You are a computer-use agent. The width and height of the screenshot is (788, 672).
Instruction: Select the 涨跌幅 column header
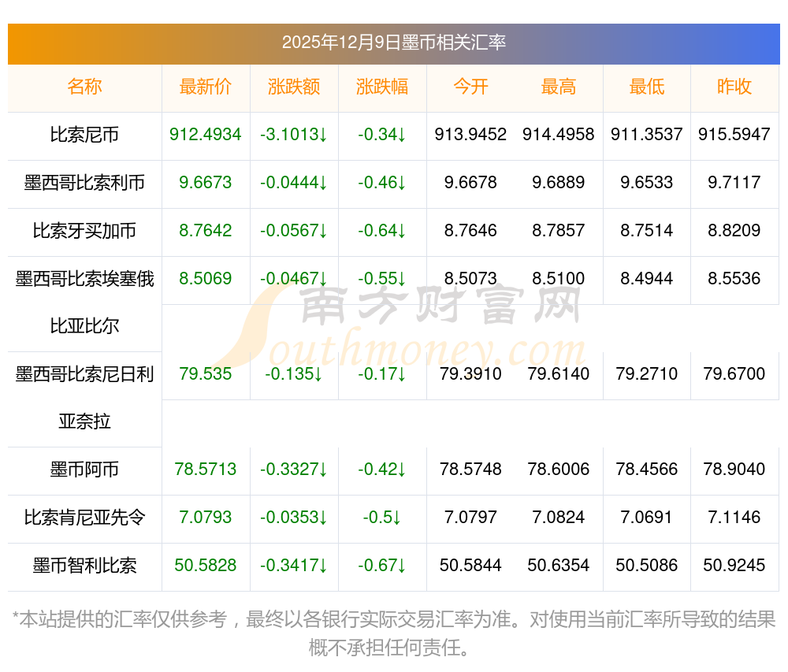click(382, 87)
